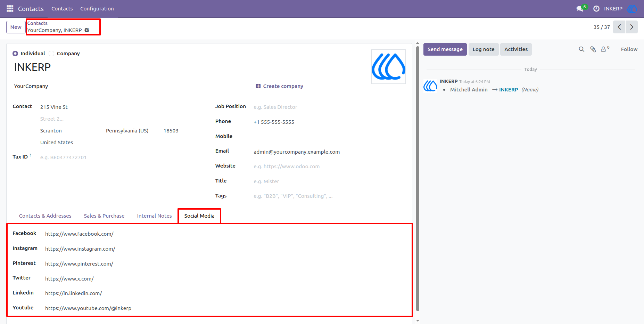Switch to Internal Notes tab
Screen dimensions: 644x324
click(x=155, y=216)
